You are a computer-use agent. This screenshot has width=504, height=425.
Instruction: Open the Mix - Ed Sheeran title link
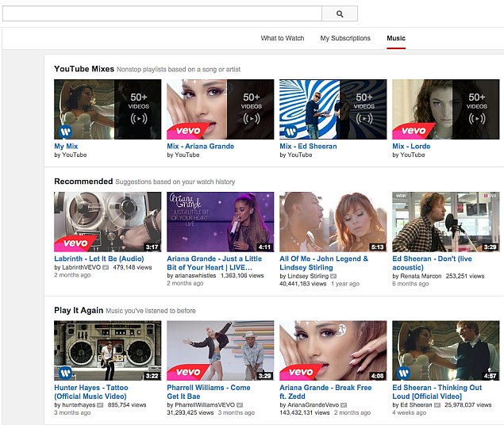pos(308,146)
